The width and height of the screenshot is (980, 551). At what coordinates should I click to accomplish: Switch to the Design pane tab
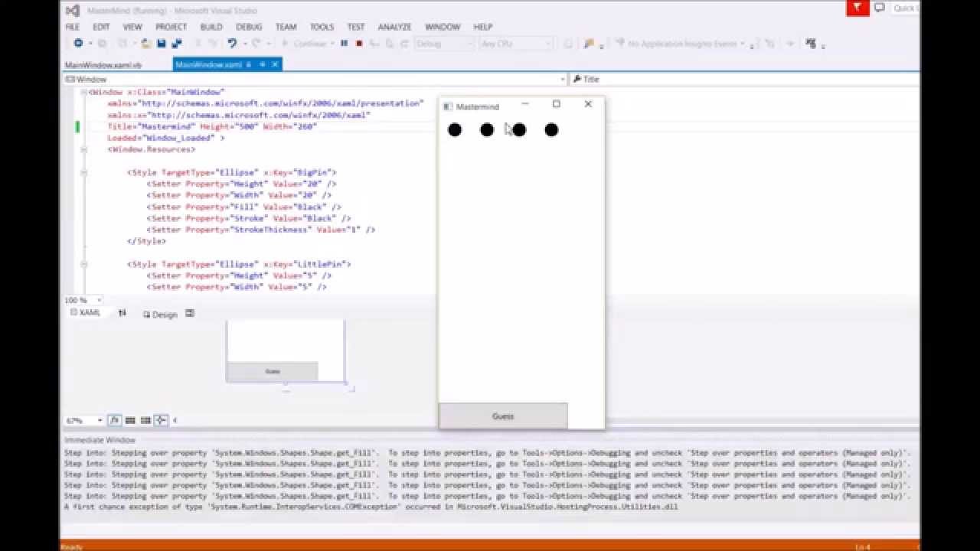[x=160, y=315]
